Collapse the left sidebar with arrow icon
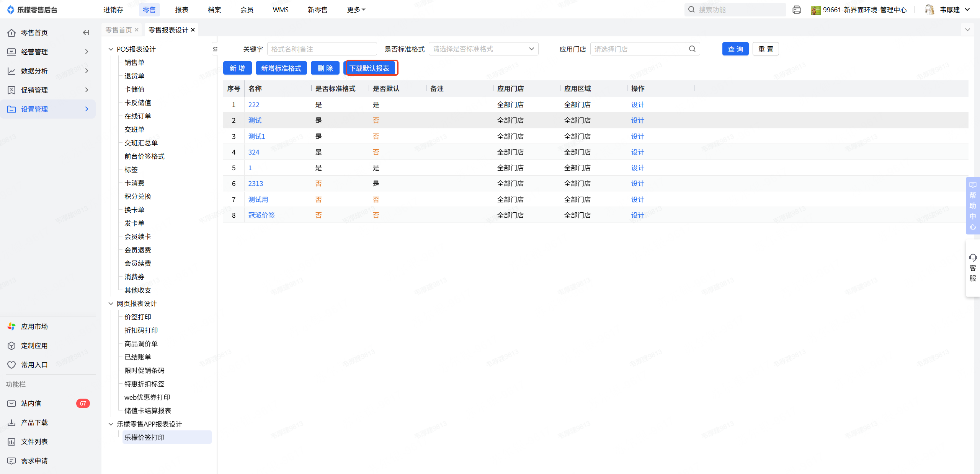Viewport: 980px width, 474px height. pyautogui.click(x=86, y=33)
